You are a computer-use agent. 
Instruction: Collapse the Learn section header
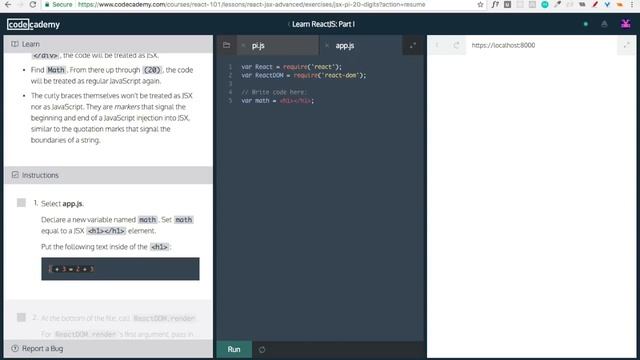point(108,44)
